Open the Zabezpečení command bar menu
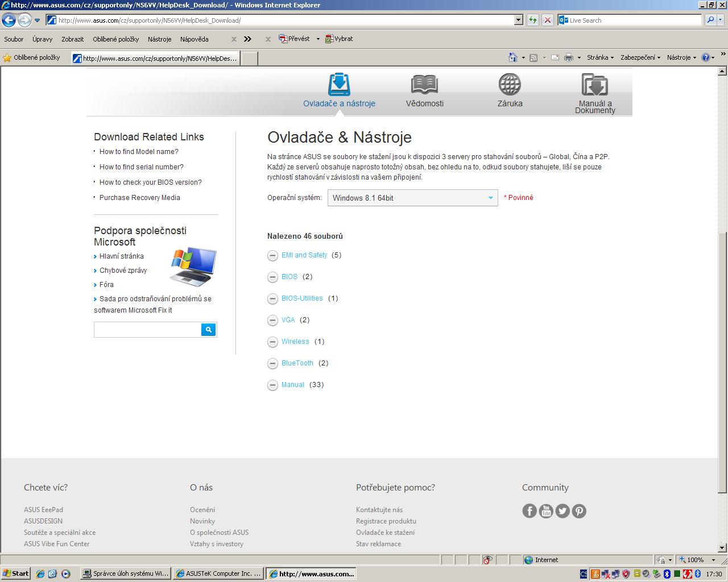 (x=640, y=57)
